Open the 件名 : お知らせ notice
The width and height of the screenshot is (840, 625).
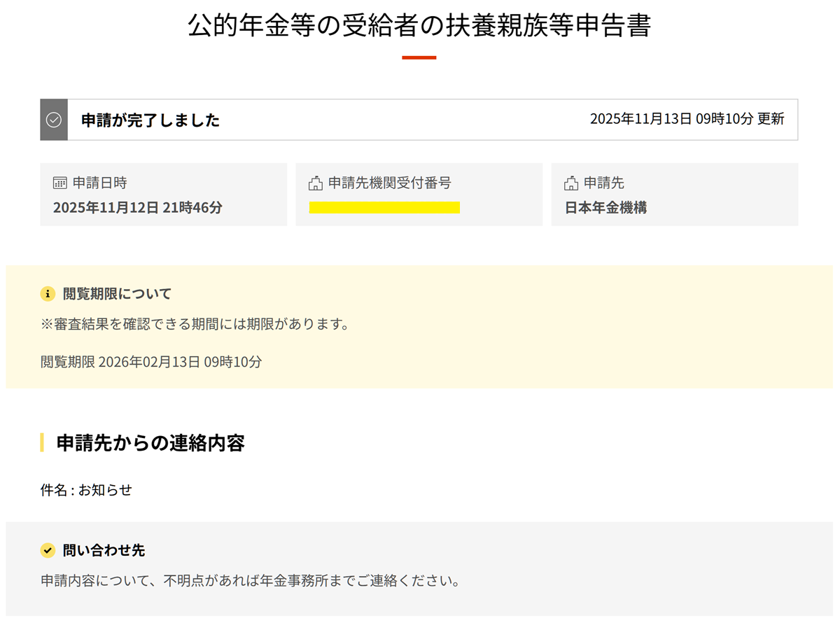(86, 490)
